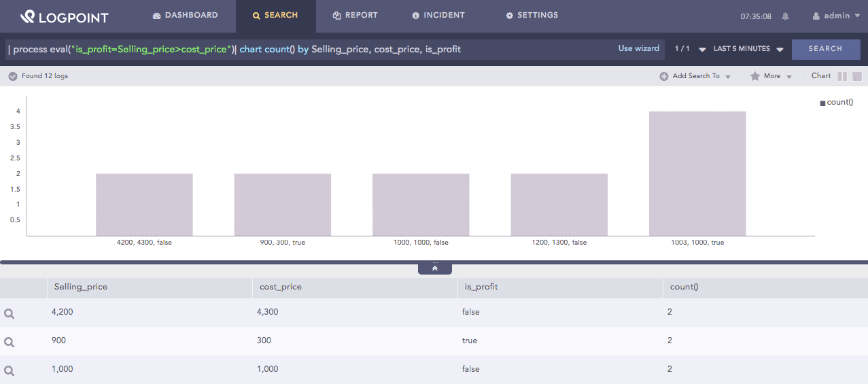Click the Use wizard link
Screen dimensions: 868x384
[638, 48]
